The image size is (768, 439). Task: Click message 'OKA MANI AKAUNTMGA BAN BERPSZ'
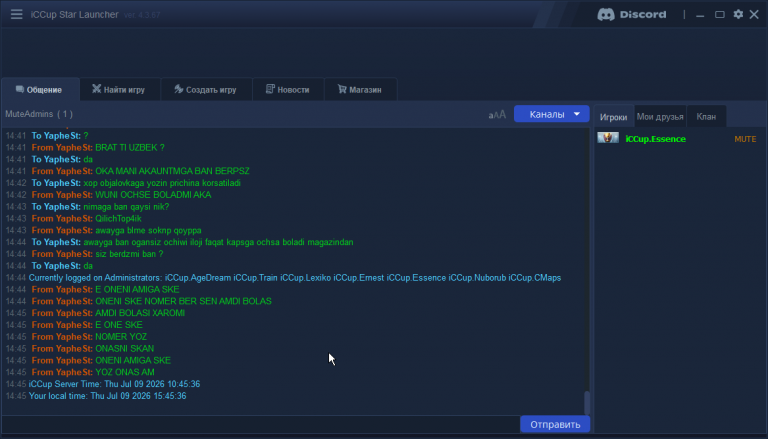point(172,171)
